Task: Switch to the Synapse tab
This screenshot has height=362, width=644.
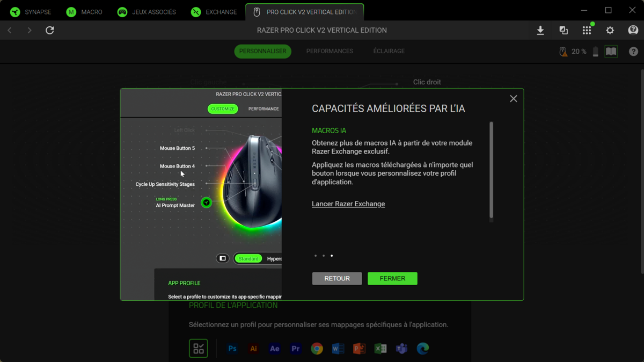Action: pos(31,12)
